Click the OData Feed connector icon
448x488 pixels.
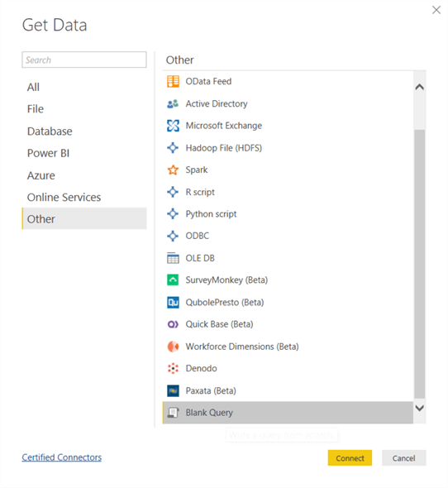[173, 82]
